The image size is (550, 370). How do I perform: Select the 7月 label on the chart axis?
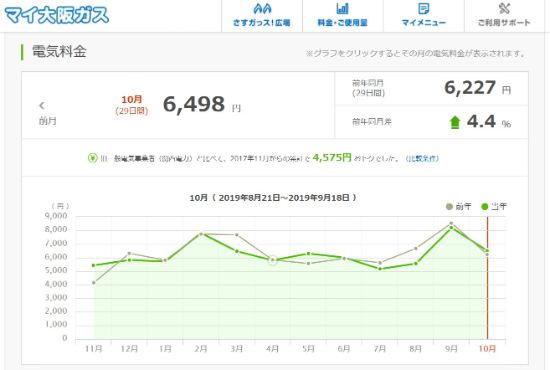coord(380,349)
